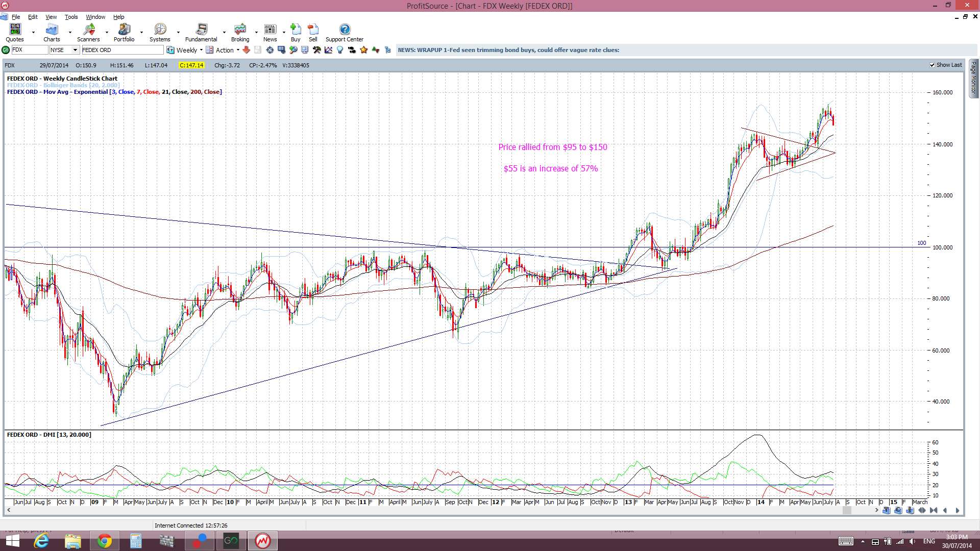980x551 pixels.
Task: Click the line chart indicator icon
Action: (328, 50)
